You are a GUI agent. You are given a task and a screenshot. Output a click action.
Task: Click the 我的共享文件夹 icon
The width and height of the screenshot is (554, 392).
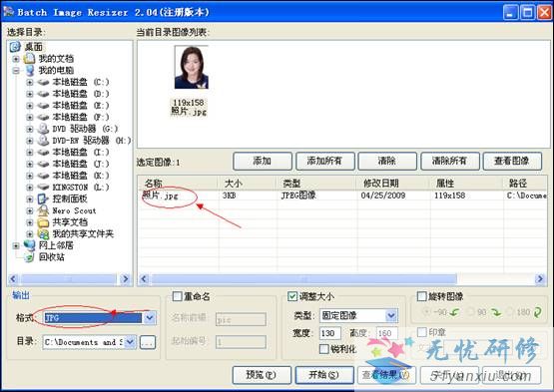[x=43, y=233]
